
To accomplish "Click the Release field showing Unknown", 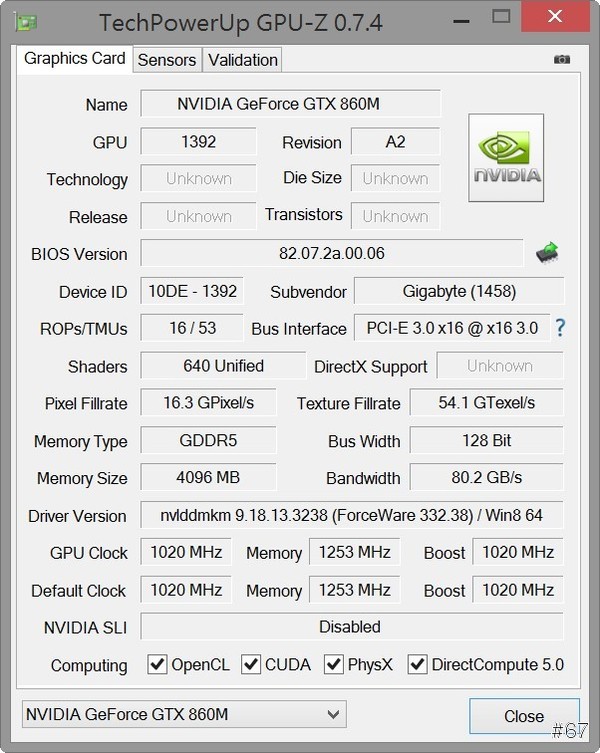I will pos(198,216).
